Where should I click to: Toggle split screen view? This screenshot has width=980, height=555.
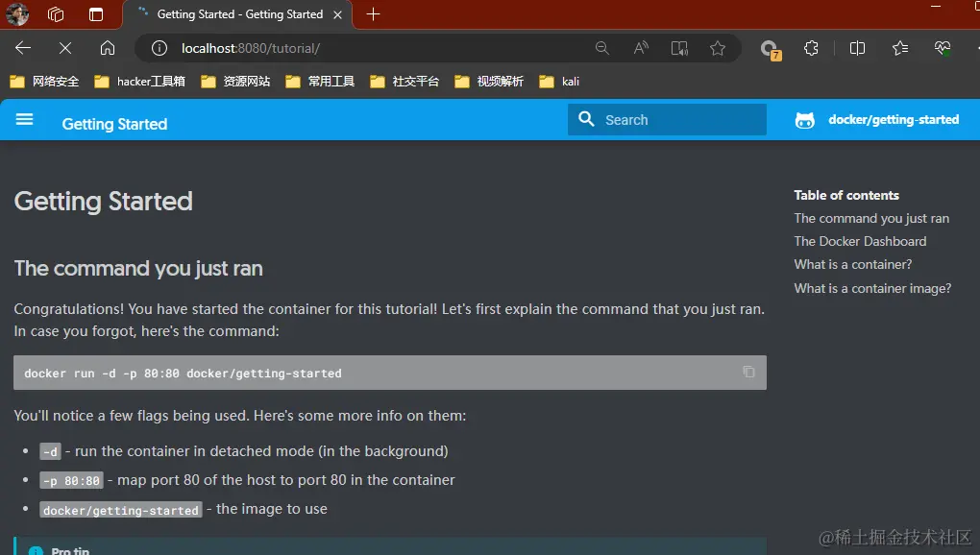(x=857, y=48)
